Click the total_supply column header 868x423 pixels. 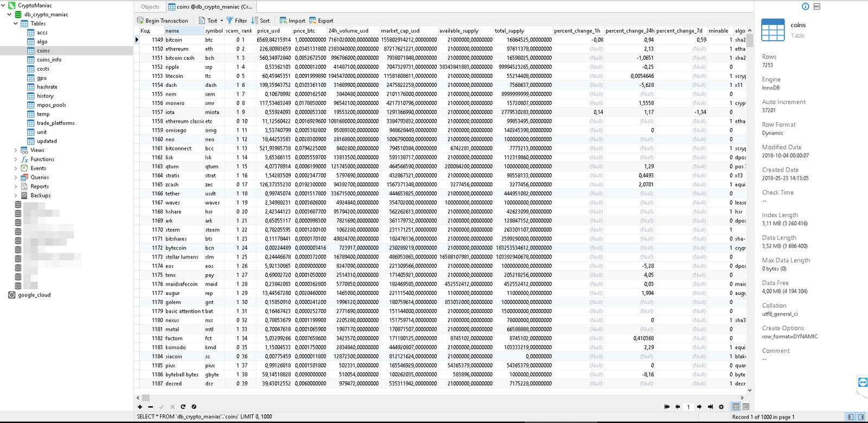pyautogui.click(x=523, y=31)
